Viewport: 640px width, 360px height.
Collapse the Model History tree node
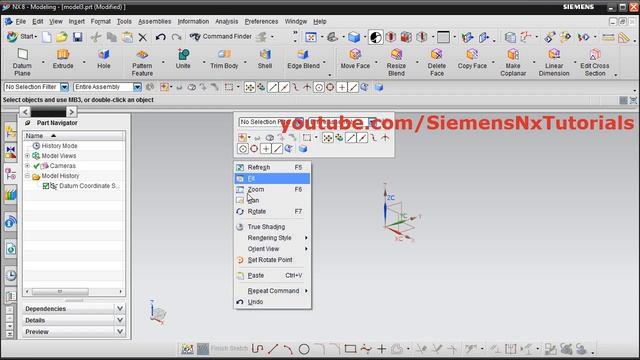click(27, 176)
